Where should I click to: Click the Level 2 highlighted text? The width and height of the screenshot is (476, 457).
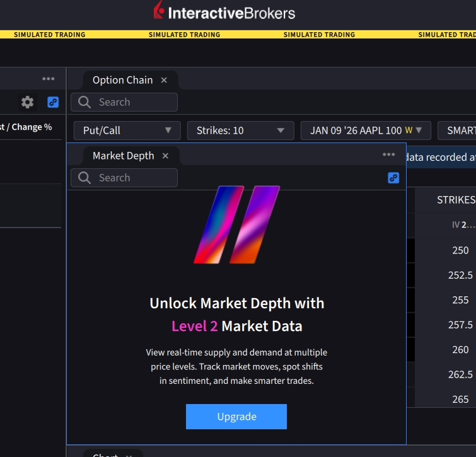[x=195, y=327]
